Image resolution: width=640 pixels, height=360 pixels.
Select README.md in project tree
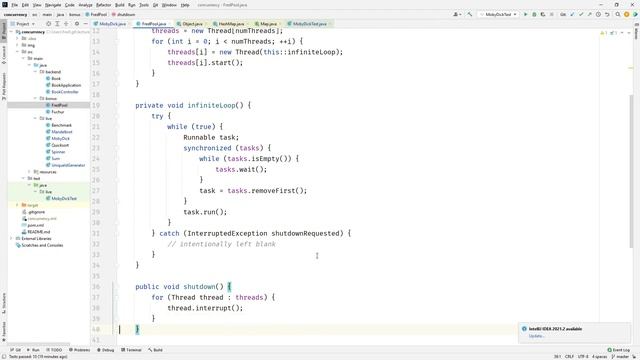[x=38, y=232]
